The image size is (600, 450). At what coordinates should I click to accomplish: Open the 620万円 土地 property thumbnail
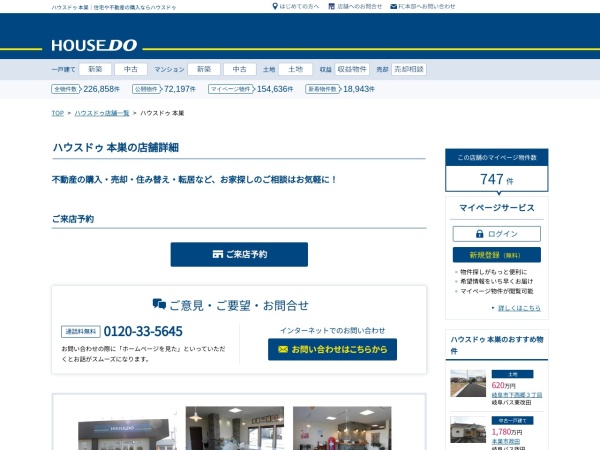click(x=468, y=383)
